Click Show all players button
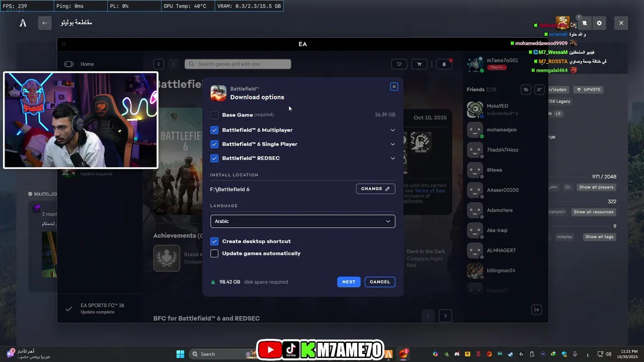This screenshot has height=362, width=644. (596, 187)
